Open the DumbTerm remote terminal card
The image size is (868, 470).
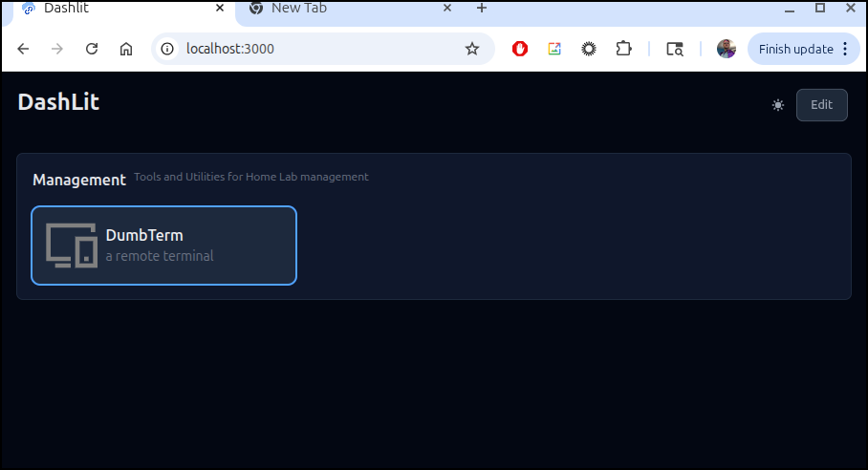pos(163,246)
